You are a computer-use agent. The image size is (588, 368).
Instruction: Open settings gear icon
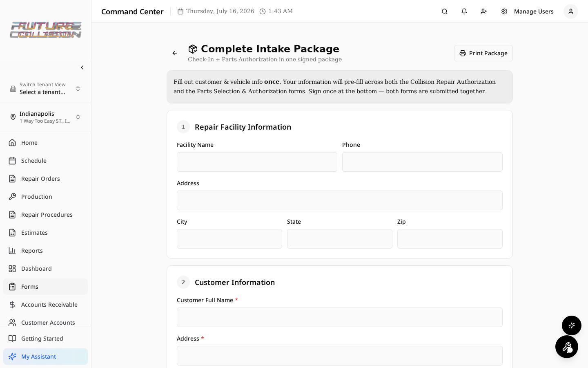[x=504, y=11]
